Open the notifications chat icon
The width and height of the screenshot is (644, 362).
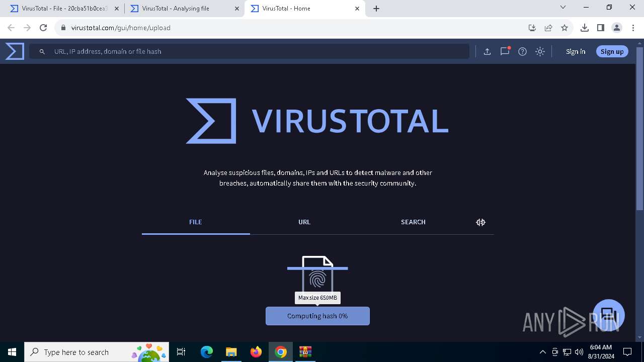click(x=505, y=51)
